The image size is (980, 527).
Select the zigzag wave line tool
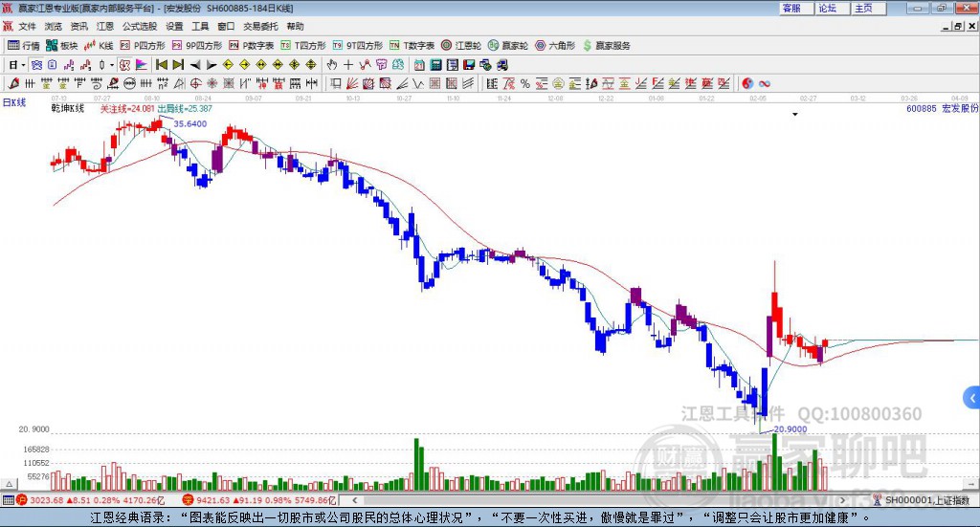pyautogui.click(x=417, y=83)
